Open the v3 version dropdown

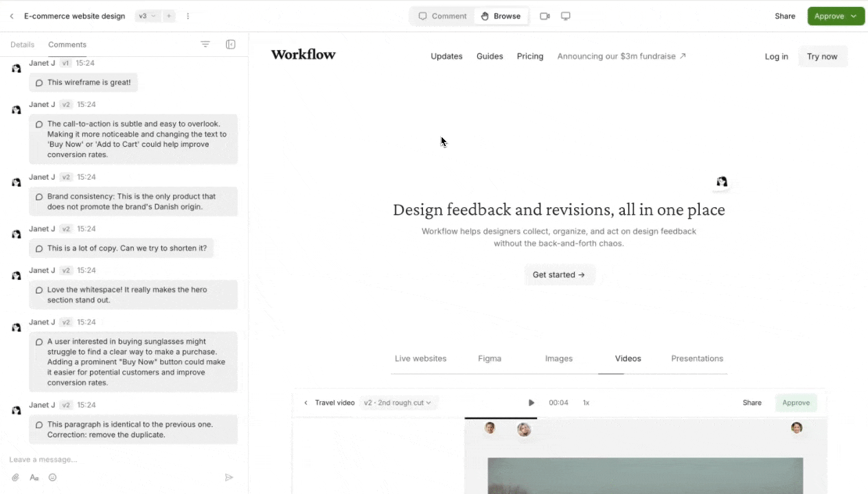148,16
